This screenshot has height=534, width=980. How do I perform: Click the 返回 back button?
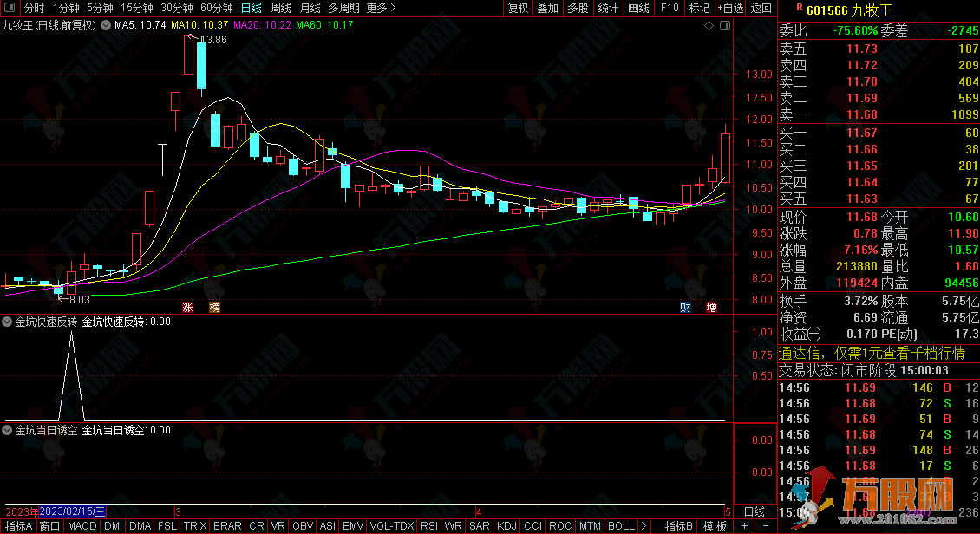761,8
